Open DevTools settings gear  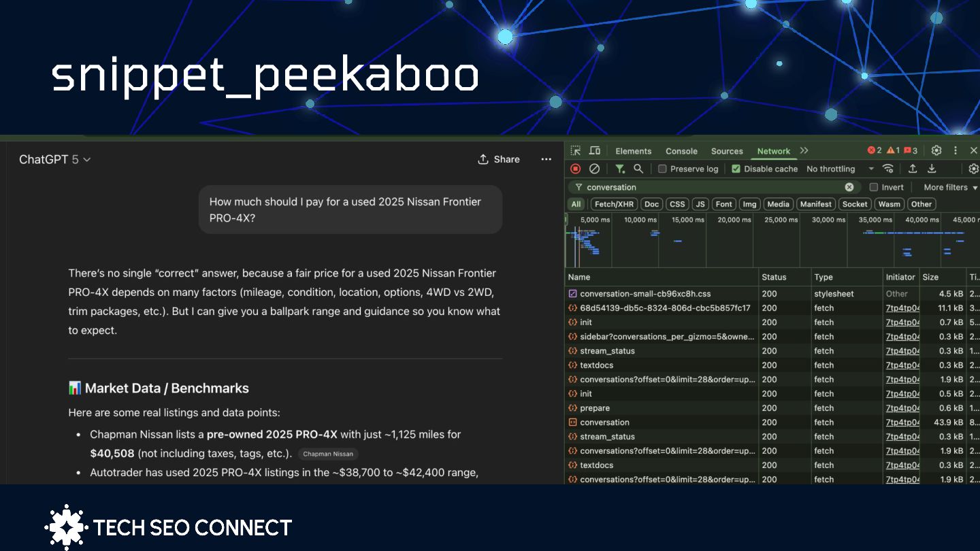click(x=936, y=150)
